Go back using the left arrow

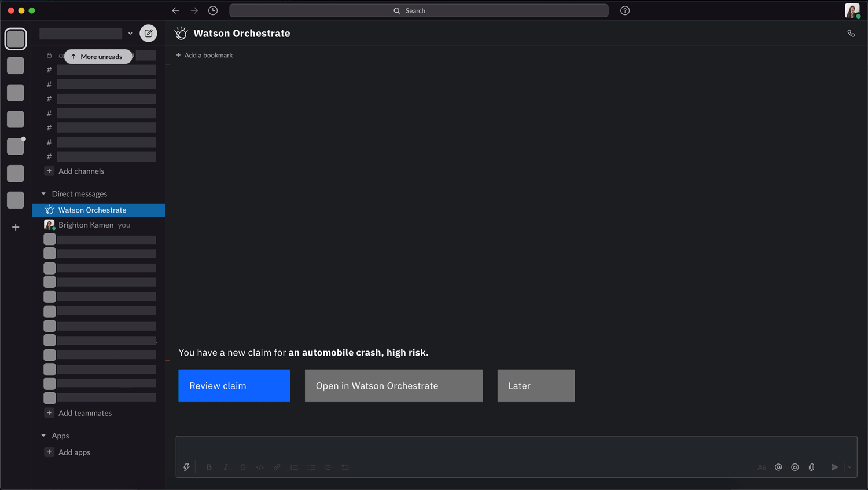tap(176, 10)
